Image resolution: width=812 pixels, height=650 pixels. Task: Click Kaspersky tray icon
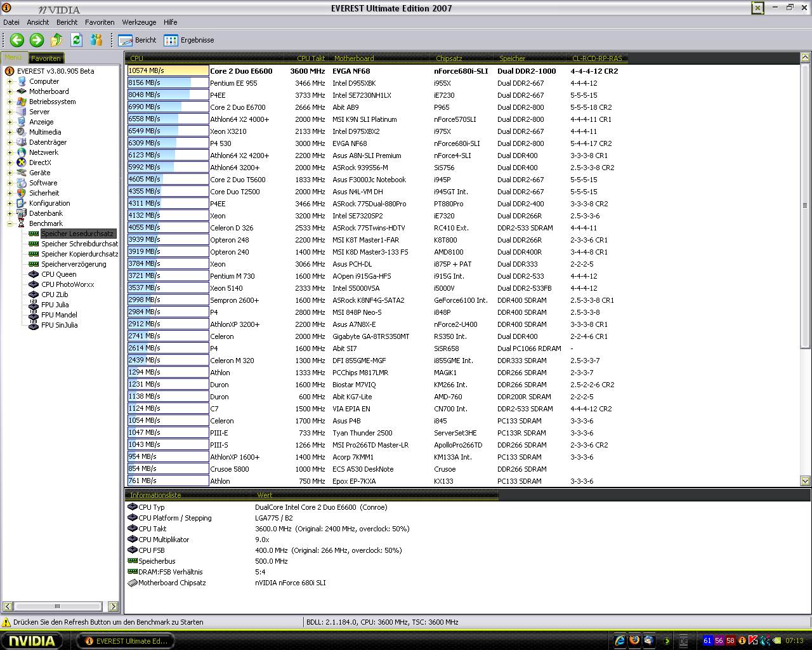point(753,640)
